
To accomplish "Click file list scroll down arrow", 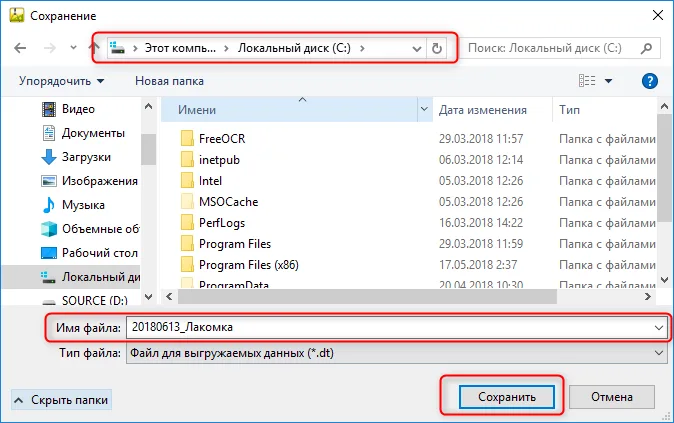I will click(x=664, y=280).
